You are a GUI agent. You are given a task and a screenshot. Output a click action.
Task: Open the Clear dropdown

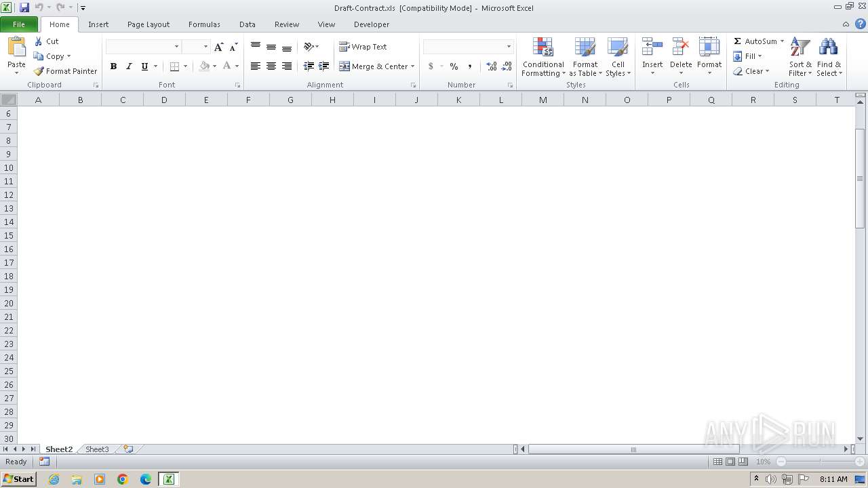pos(751,71)
